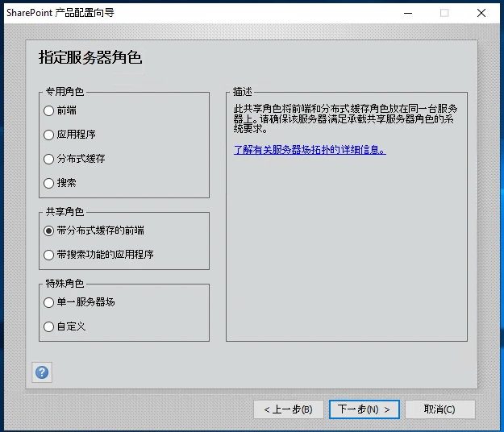The height and width of the screenshot is (432, 504).
Task: Click the 特殊角色 group label
Action: pyautogui.click(x=65, y=283)
